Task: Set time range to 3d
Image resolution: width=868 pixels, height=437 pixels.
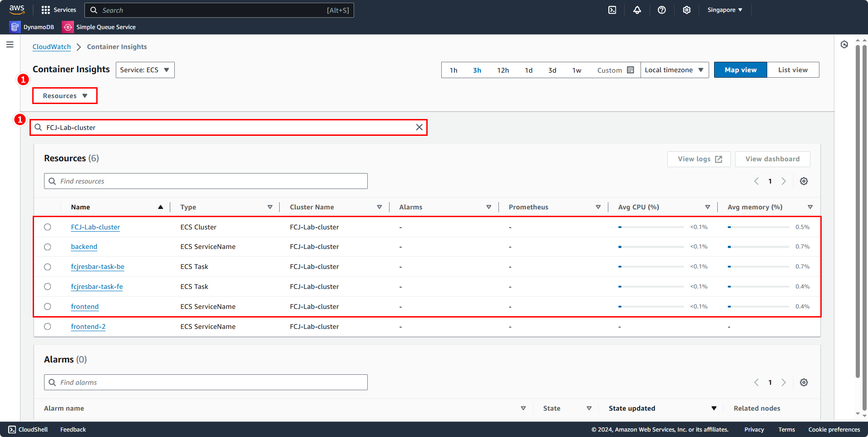Action: 552,70
